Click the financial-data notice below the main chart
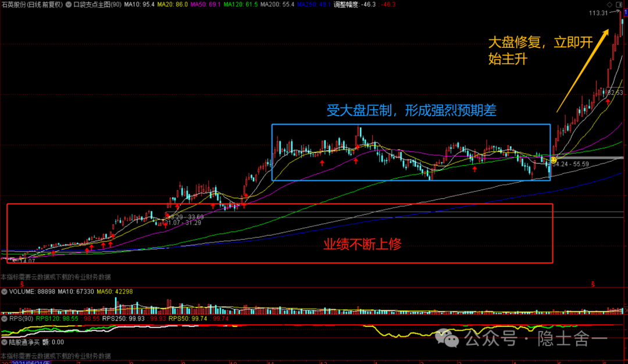The width and height of the screenshot is (628, 364). [56, 277]
